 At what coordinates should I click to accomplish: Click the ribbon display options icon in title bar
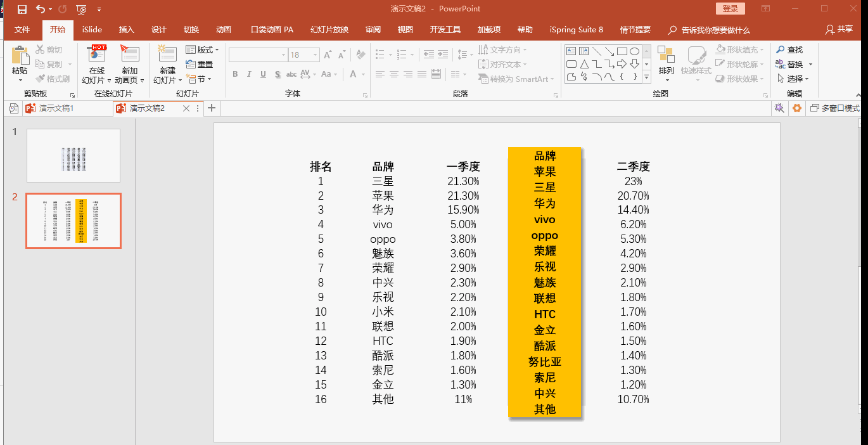pyautogui.click(x=766, y=9)
